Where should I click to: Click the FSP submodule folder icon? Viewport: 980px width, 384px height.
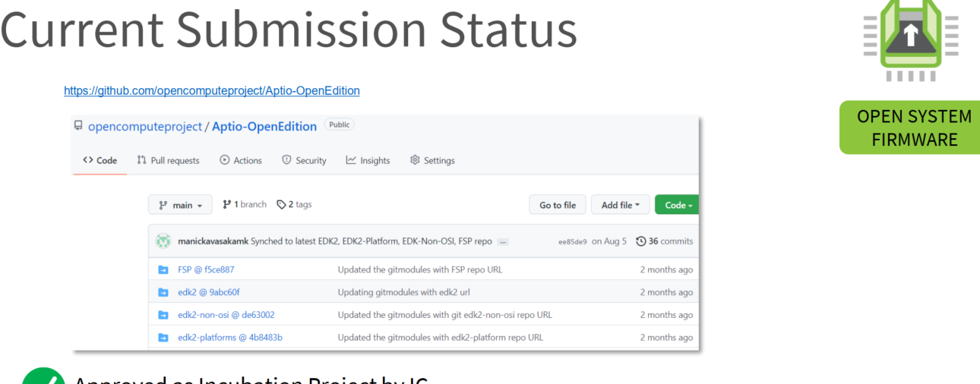[163, 269]
